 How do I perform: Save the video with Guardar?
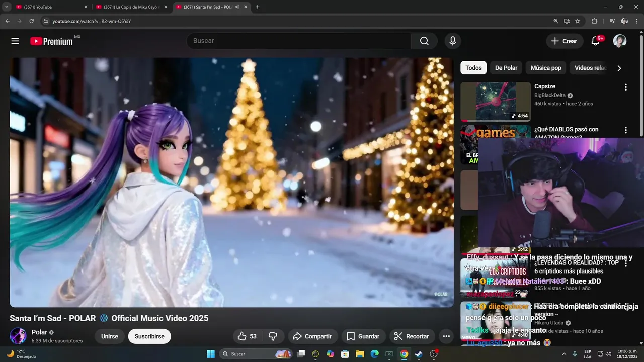(x=363, y=336)
